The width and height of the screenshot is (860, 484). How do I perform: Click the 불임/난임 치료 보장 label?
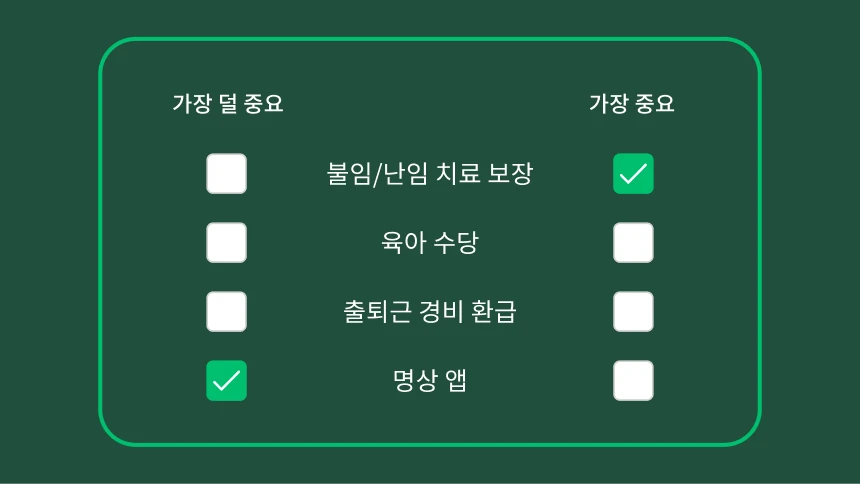[x=430, y=174]
